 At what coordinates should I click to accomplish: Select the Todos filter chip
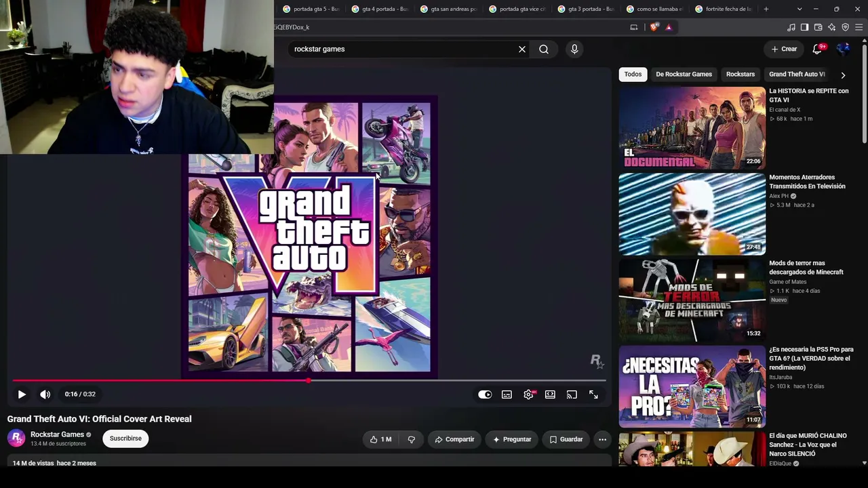pyautogui.click(x=633, y=74)
